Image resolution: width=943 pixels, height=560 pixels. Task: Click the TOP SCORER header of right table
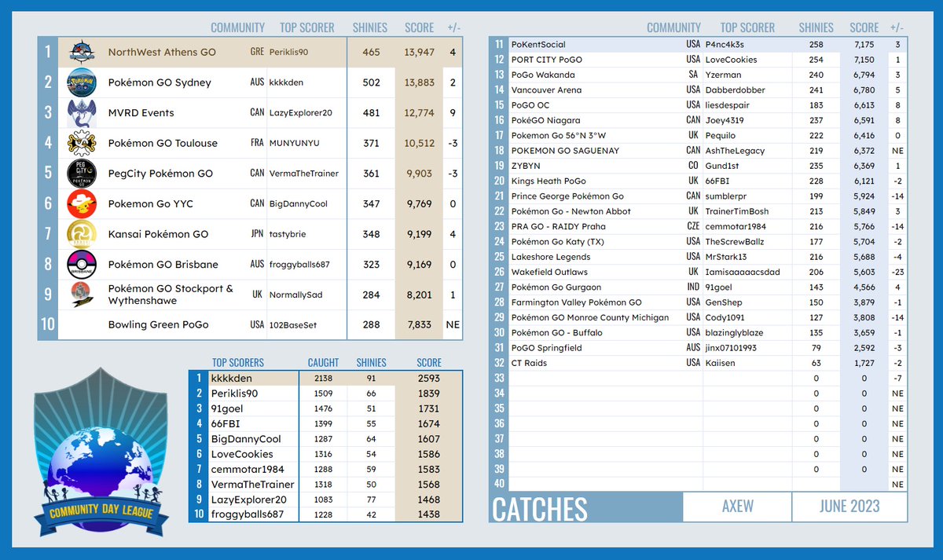[747, 27]
